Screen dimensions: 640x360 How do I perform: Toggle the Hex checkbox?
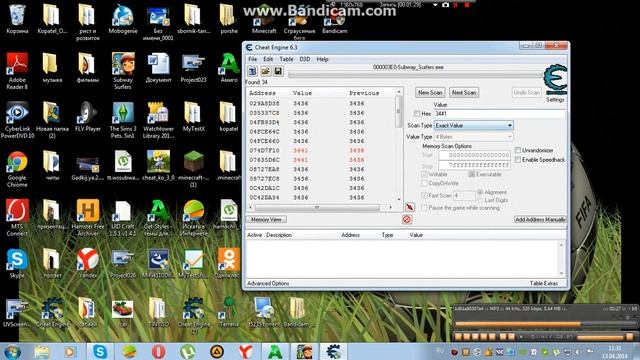[417, 113]
